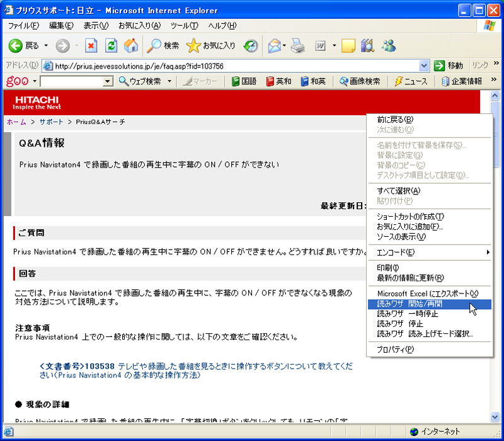
Task: Expand the goo search box dropdown
Action: 108,81
